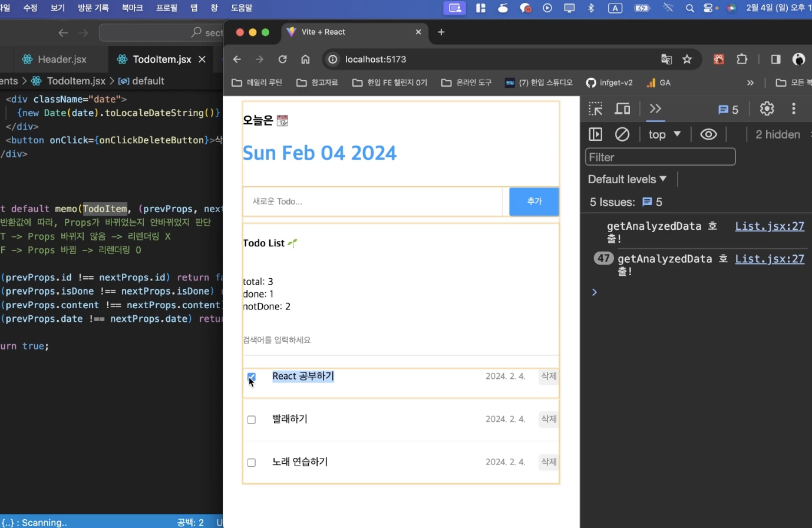The width and height of the screenshot is (812, 528).
Task: Open the 북마크 menu in menu bar
Action: tap(132, 8)
